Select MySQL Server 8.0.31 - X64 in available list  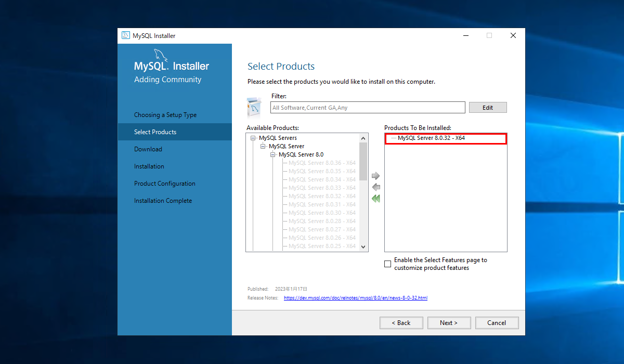tap(322, 204)
